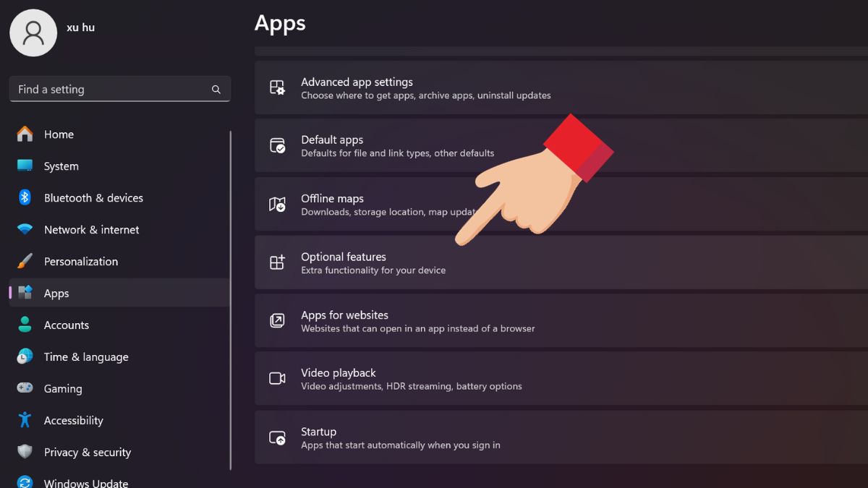
Task: Click the search magnifier icon
Action: click(x=216, y=90)
